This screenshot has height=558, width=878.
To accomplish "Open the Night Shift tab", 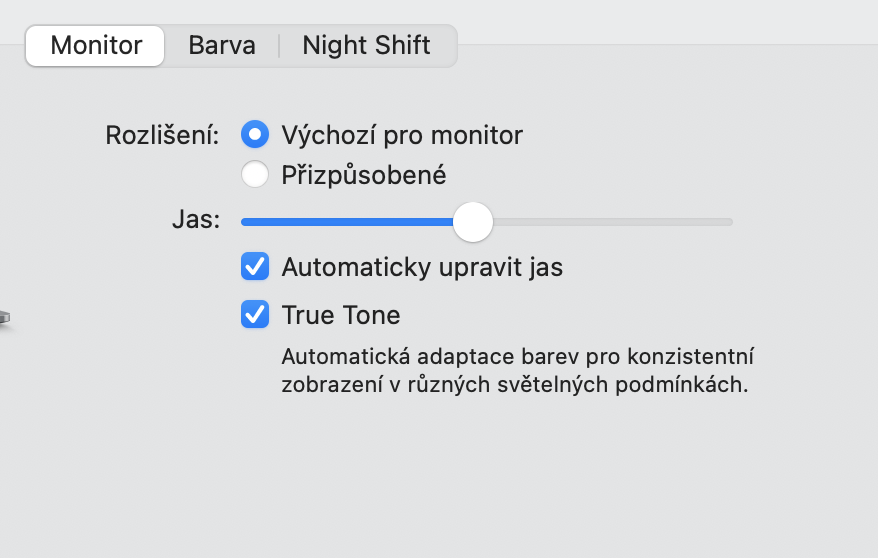I will click(366, 46).
